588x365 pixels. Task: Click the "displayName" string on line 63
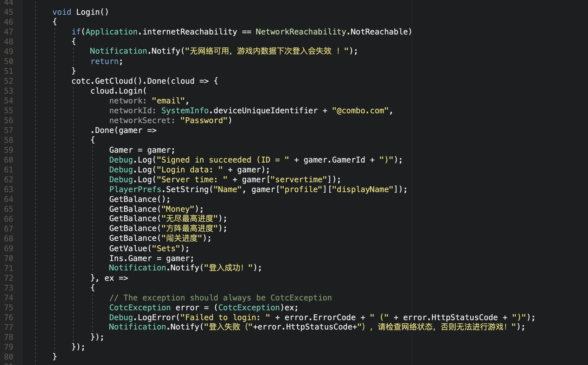[363, 189]
